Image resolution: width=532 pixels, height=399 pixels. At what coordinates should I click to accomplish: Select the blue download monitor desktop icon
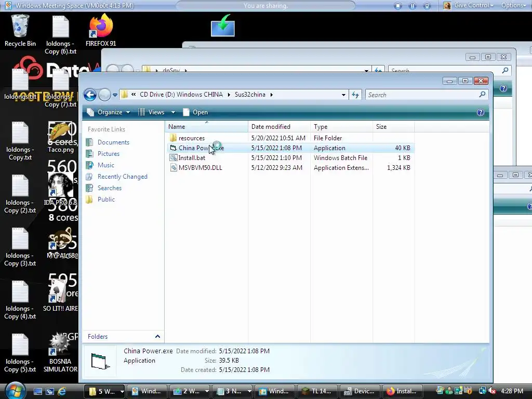pyautogui.click(x=222, y=26)
